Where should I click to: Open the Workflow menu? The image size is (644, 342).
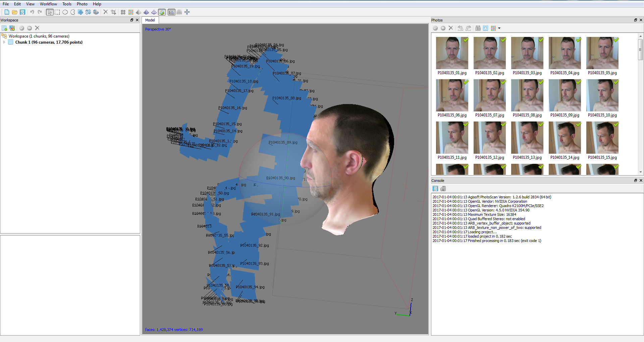pos(48,4)
